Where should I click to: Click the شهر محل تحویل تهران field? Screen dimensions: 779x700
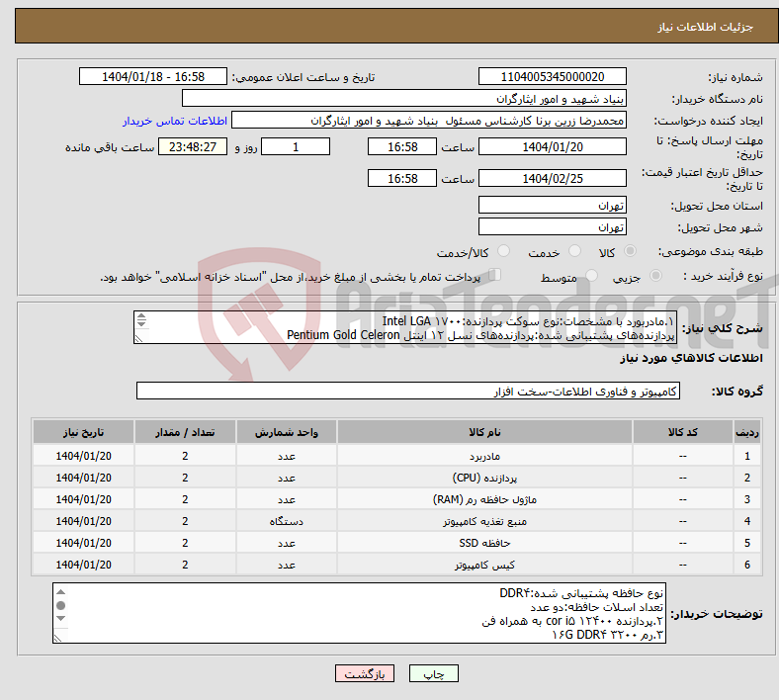click(552, 226)
